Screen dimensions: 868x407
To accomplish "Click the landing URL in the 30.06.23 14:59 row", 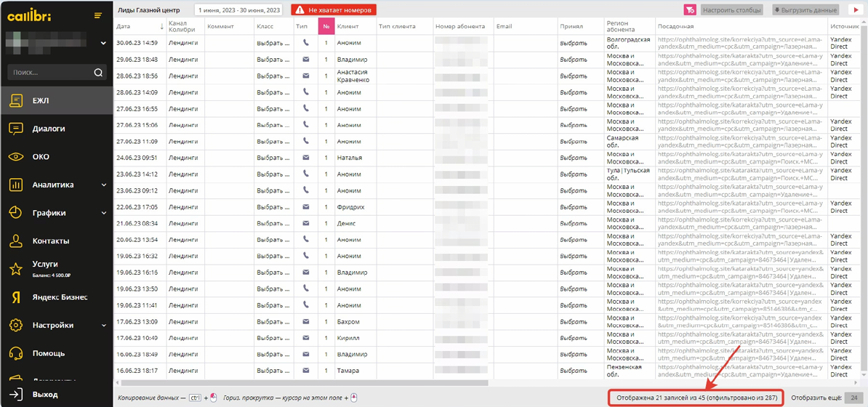I will pyautogui.click(x=740, y=43).
